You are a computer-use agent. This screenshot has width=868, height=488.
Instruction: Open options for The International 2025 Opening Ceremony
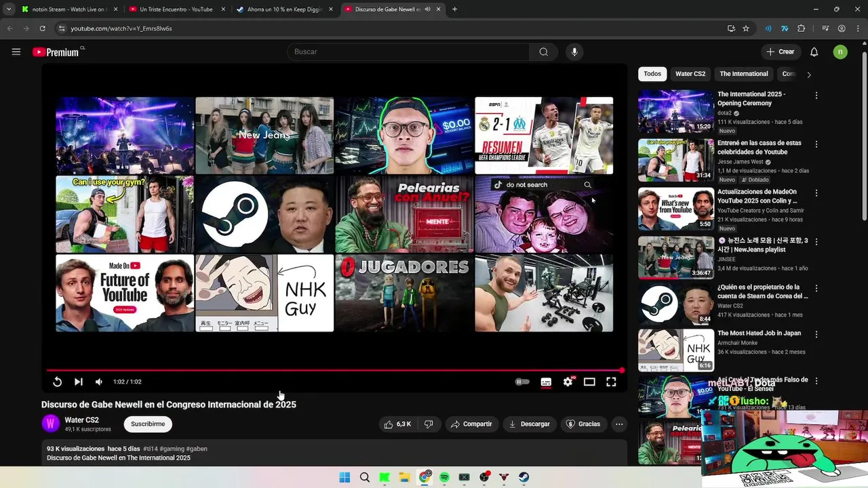click(816, 96)
